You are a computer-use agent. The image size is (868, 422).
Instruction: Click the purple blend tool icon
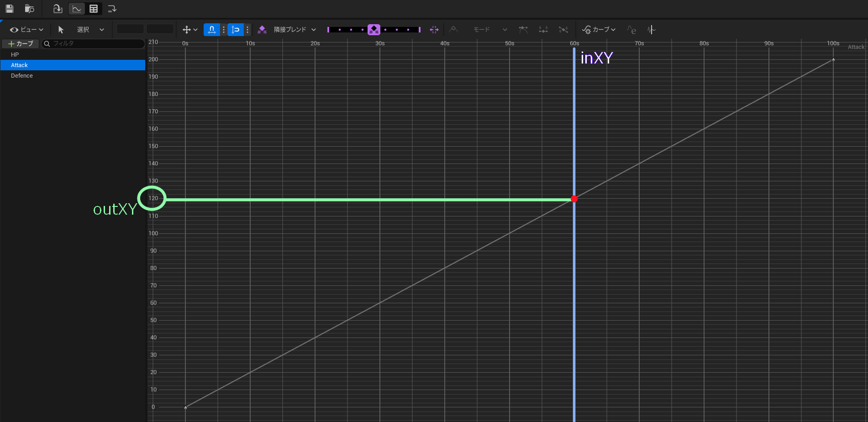coord(262,30)
